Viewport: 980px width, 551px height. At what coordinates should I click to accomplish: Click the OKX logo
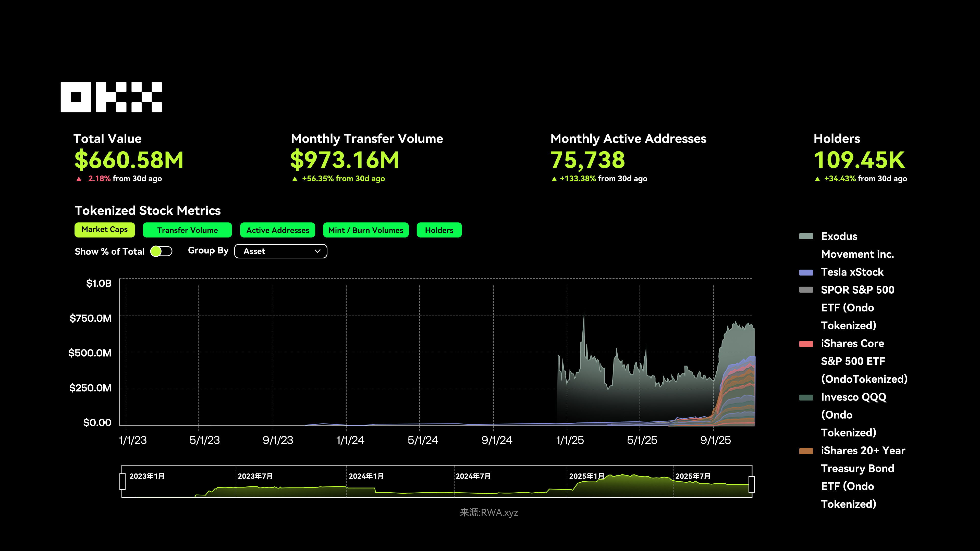click(x=111, y=97)
